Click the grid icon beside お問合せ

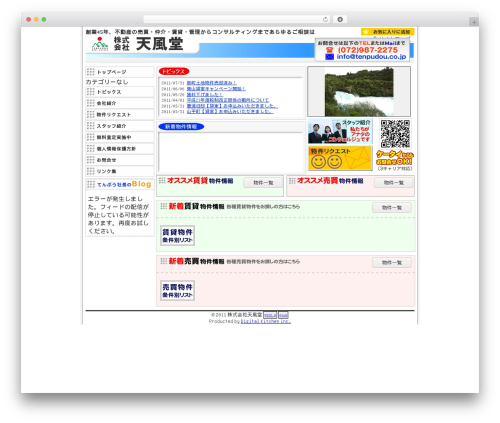pyautogui.click(x=91, y=160)
